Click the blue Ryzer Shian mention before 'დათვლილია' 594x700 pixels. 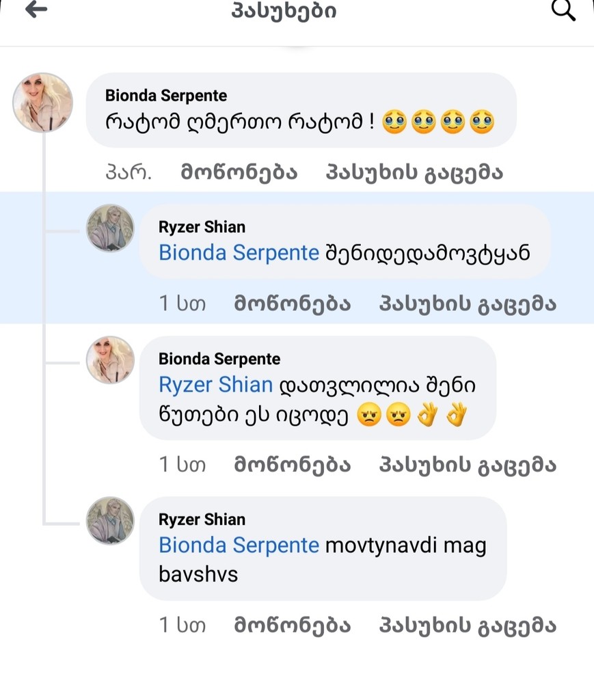click(215, 385)
